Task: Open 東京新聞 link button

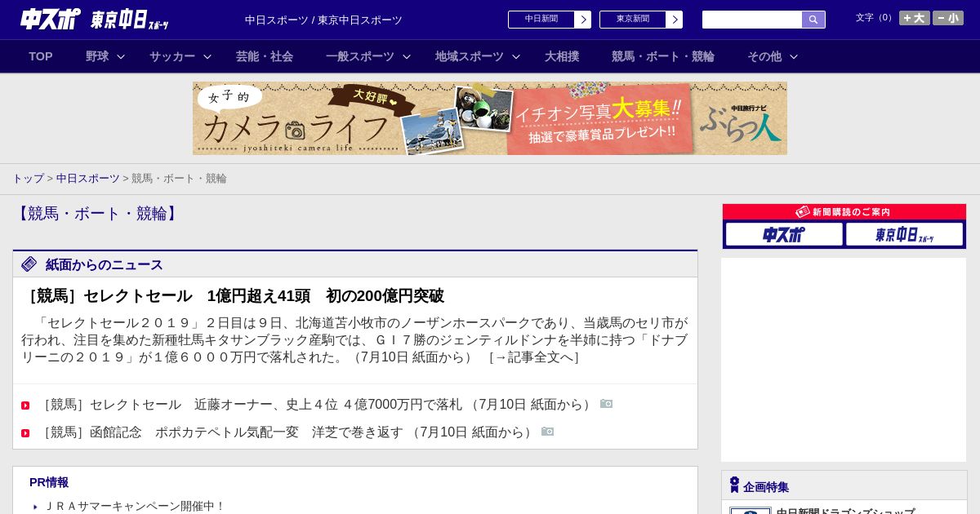Action: coord(641,20)
